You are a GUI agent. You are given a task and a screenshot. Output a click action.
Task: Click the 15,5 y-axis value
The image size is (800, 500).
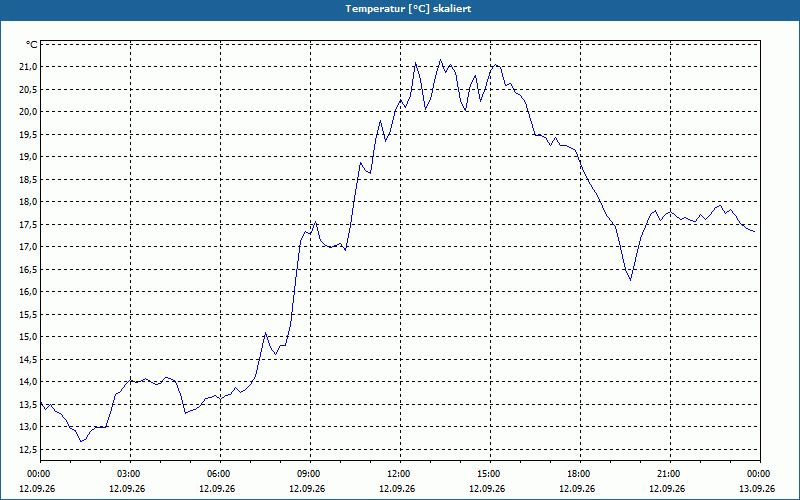coord(28,314)
